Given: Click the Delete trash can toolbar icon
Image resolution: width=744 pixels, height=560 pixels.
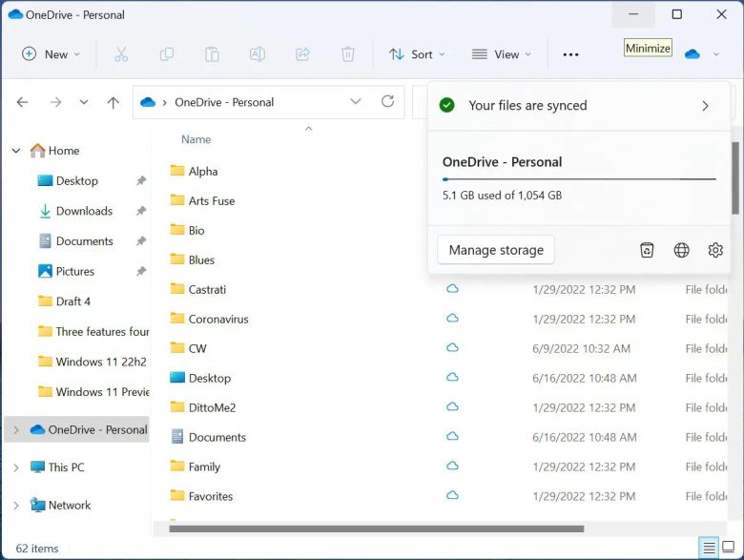Looking at the screenshot, I should click(348, 54).
